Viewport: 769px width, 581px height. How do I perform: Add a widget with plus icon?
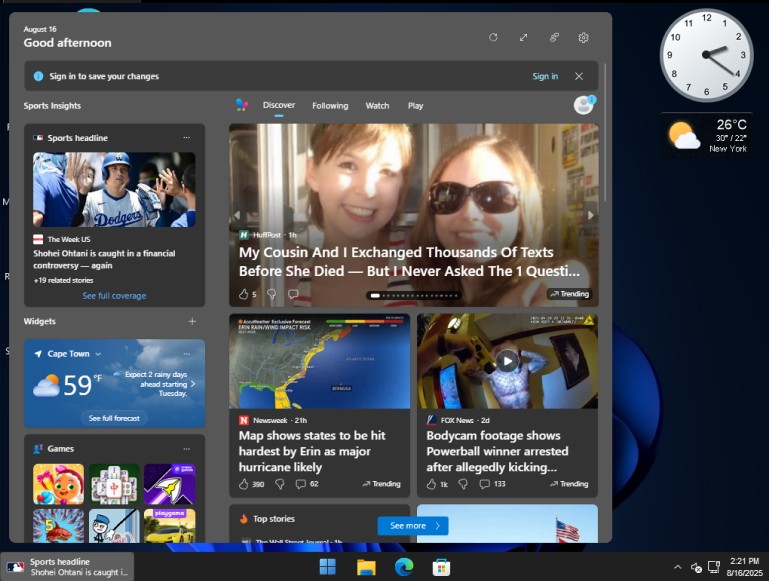click(192, 321)
